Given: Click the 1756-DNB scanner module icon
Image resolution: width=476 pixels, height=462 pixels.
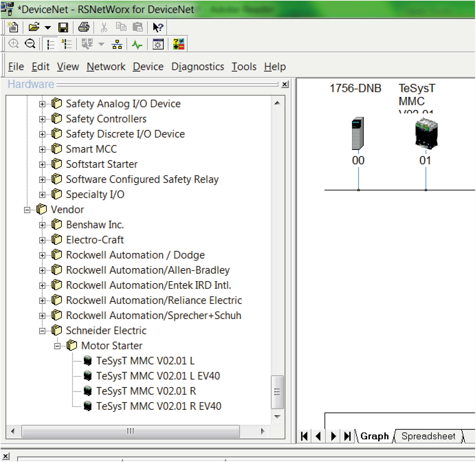Looking at the screenshot, I should click(358, 133).
